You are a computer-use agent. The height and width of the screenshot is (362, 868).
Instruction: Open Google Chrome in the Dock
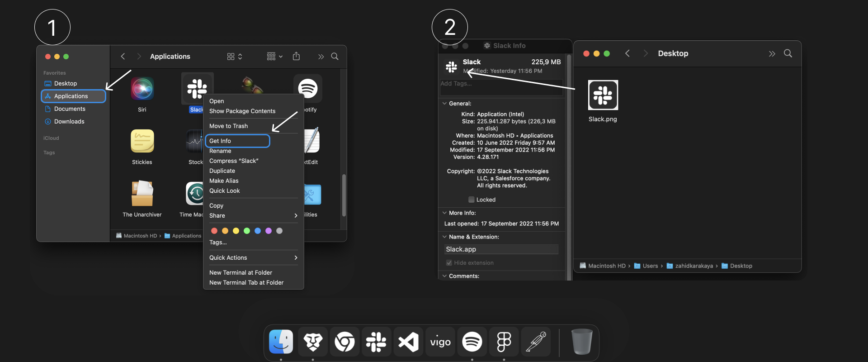pos(344,342)
